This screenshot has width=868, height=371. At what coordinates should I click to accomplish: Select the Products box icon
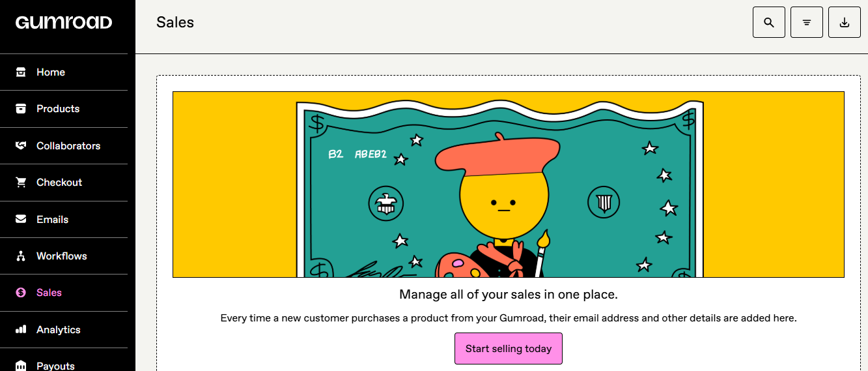tap(21, 109)
